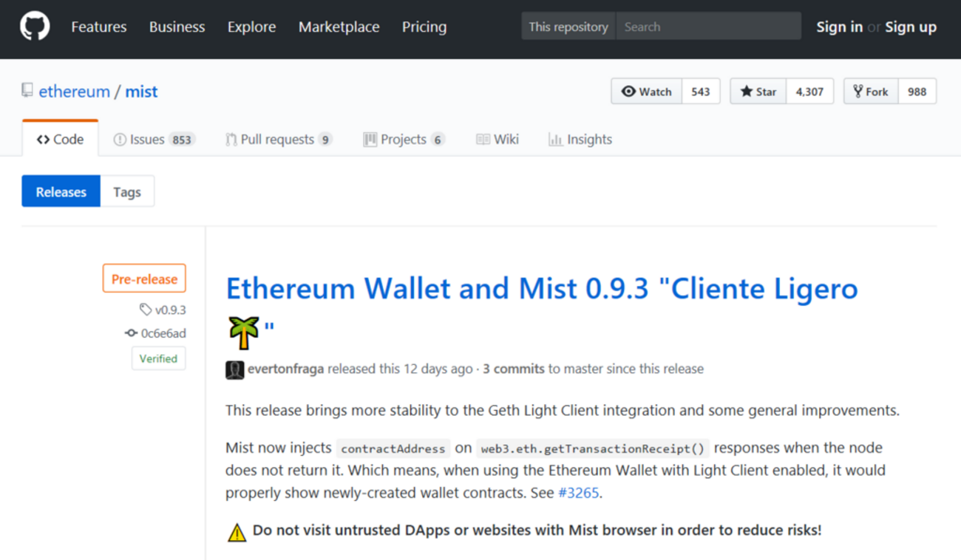The height and width of the screenshot is (560, 961).
Task: Click the repository book icon beside ethereum/mist
Action: 27,89
